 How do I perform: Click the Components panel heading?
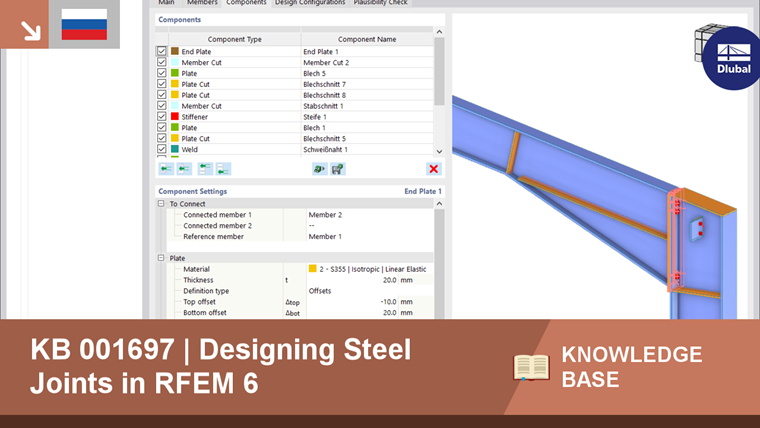coord(179,20)
